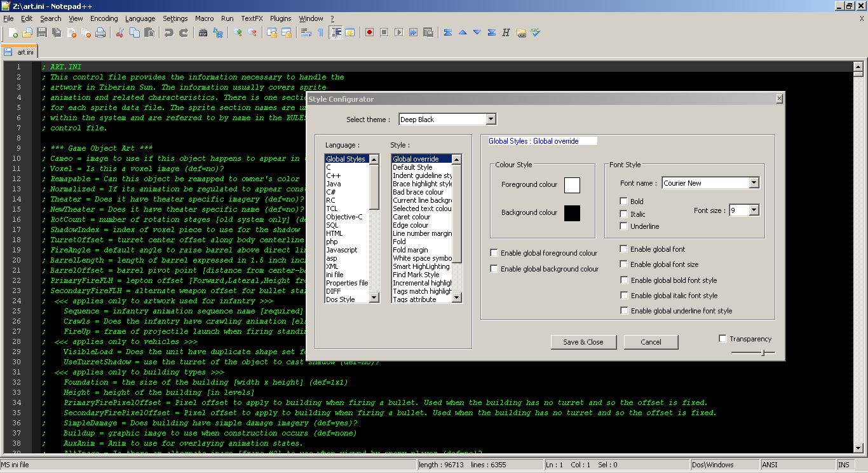Image resolution: width=868 pixels, height=473 pixels.
Task: Click the Word Wrap toolbar icon
Action: [307, 32]
